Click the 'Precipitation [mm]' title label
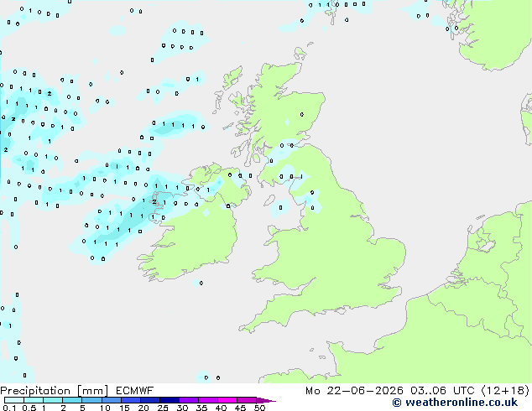The height and width of the screenshot is (411, 532). [x=55, y=391]
